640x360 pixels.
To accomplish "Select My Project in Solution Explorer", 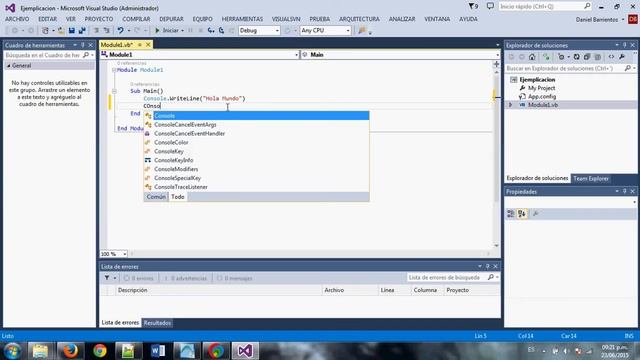I will click(x=541, y=88).
